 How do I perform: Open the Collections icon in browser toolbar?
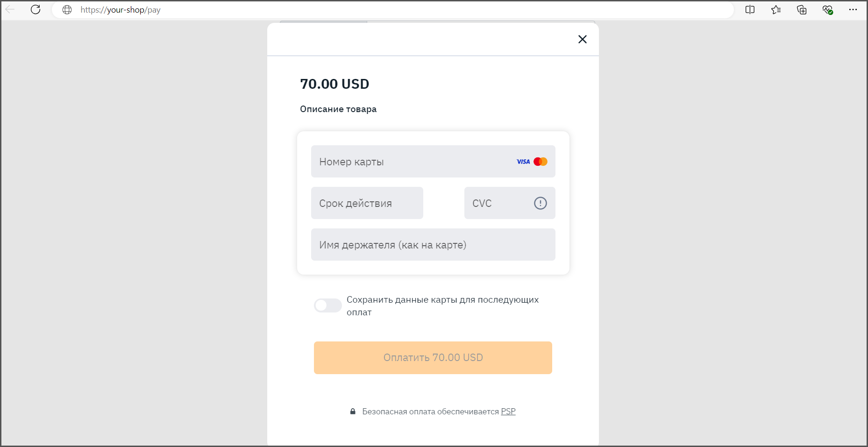pos(802,9)
